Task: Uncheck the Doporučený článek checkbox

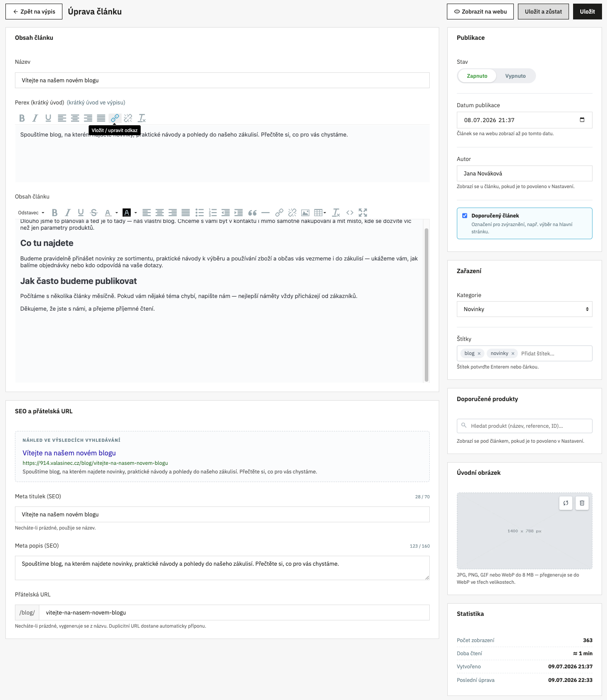Action: coord(465,216)
